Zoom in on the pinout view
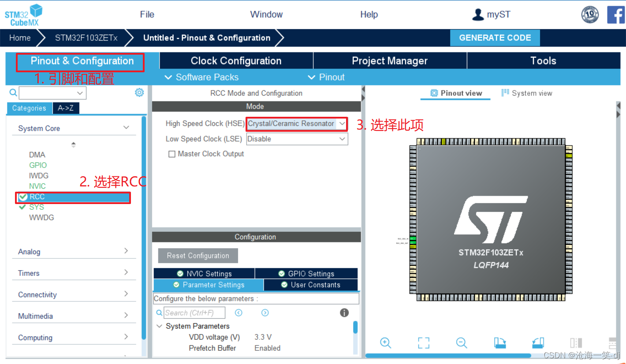Viewport: 626px width, 364px height. pyautogui.click(x=386, y=343)
